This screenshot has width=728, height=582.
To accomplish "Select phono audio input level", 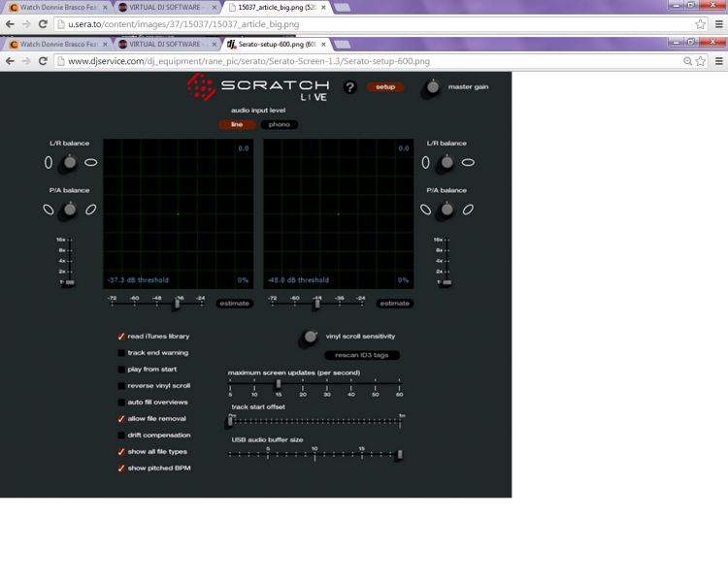I will tap(279, 124).
